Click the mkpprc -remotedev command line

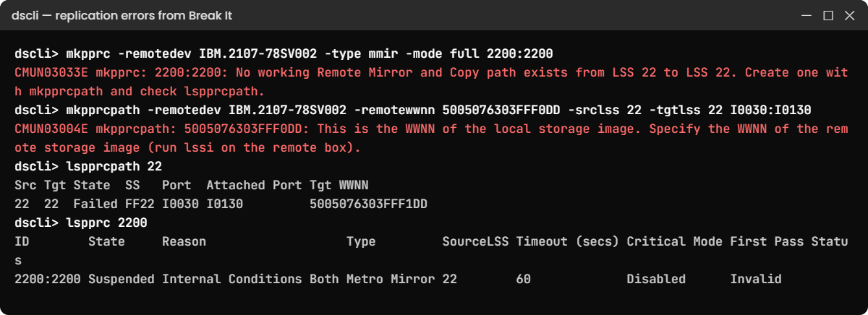tap(284, 54)
